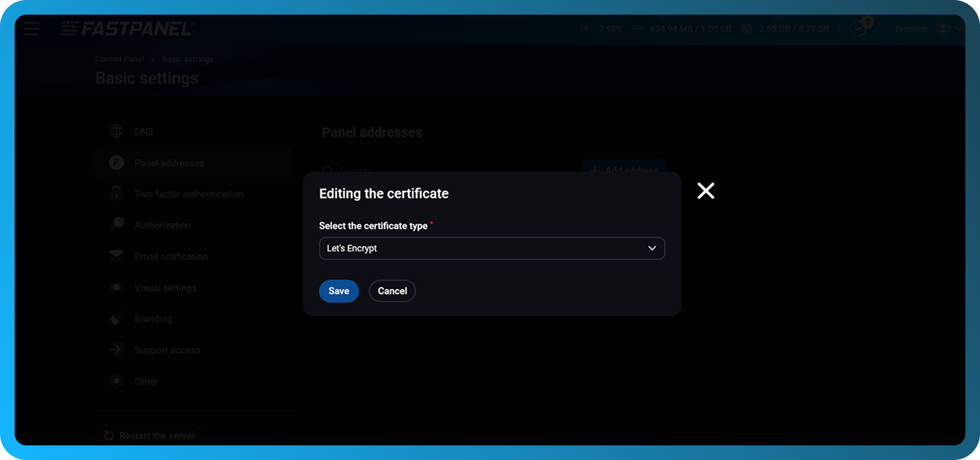Go to Control Panel via the breadcrumb

point(119,59)
